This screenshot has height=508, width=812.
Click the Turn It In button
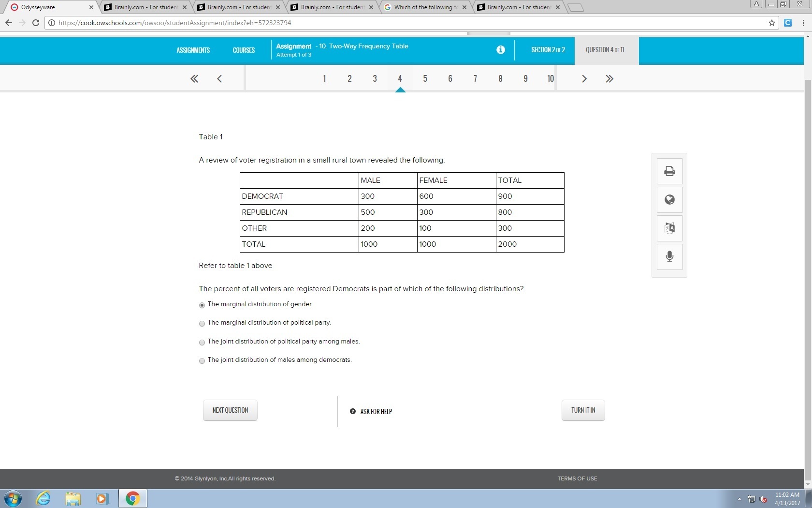[x=583, y=410]
